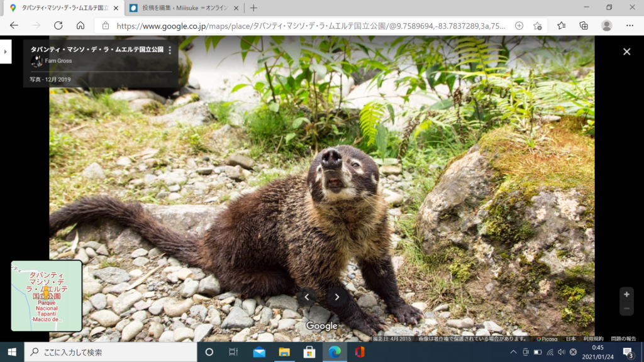Click the photo title タパンティ・マシソ heading
This screenshot has height=362, width=644.
click(97, 49)
